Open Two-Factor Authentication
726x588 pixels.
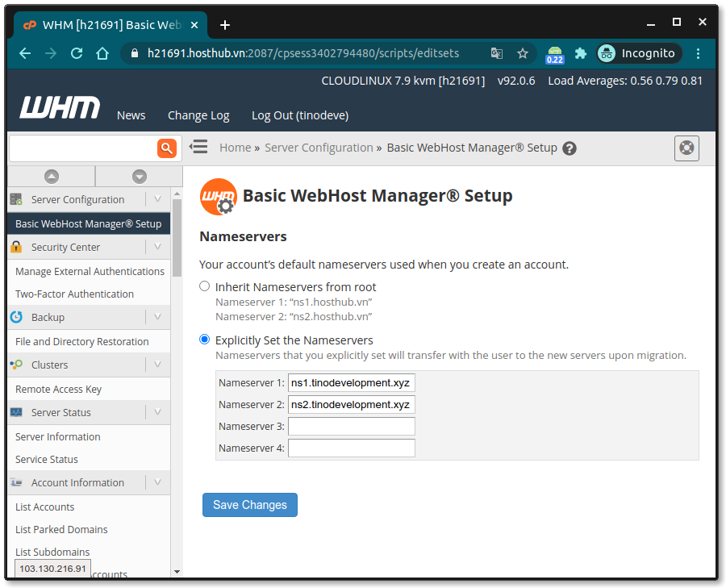[74, 294]
